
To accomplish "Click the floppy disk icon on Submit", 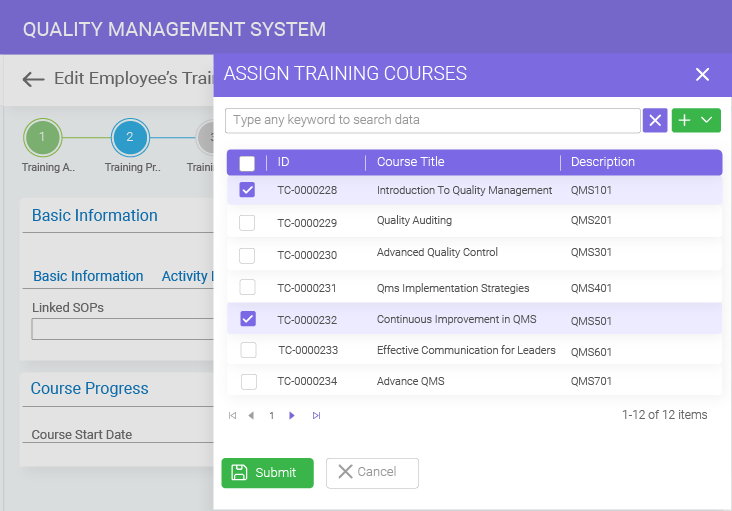I will click(239, 472).
